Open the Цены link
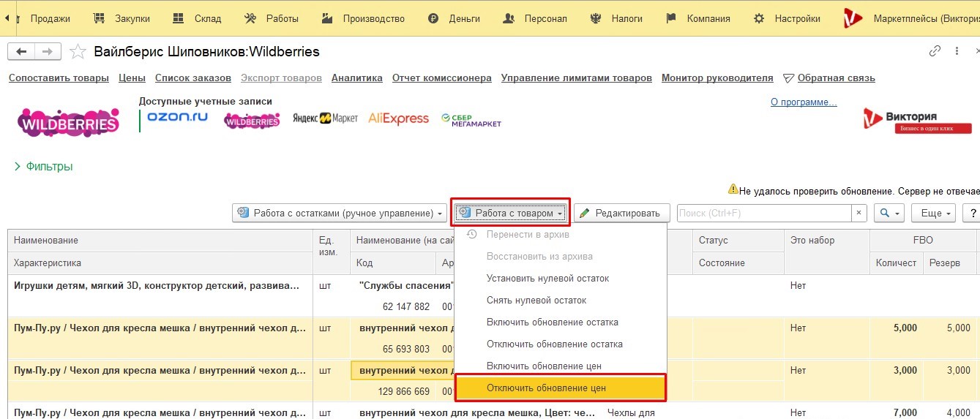 click(x=132, y=78)
